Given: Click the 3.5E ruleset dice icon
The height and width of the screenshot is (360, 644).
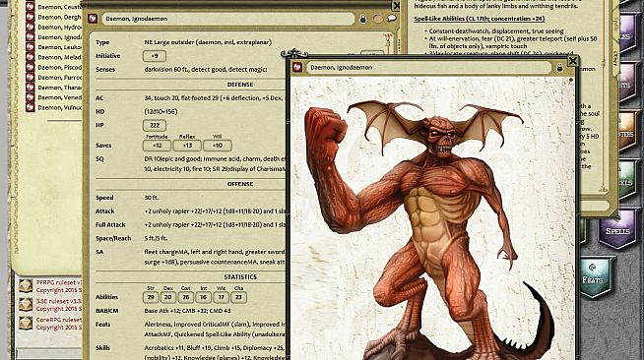Looking at the screenshot, I should 26,305.
